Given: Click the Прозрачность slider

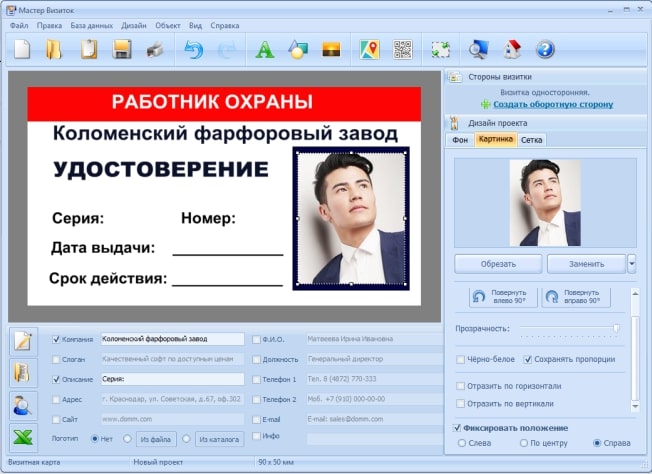Looking at the screenshot, I should (x=570, y=328).
